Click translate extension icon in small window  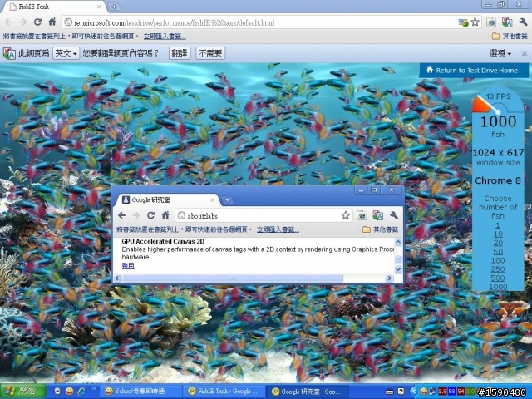(x=377, y=215)
